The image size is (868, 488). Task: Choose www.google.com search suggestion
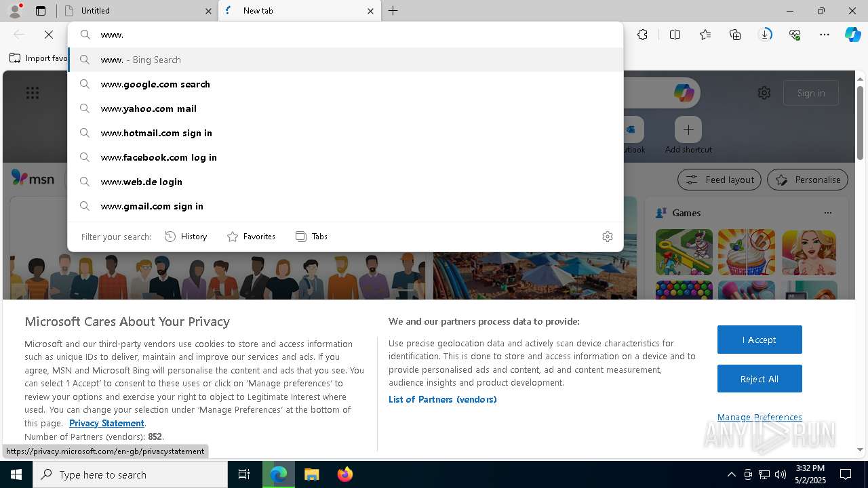(x=346, y=84)
